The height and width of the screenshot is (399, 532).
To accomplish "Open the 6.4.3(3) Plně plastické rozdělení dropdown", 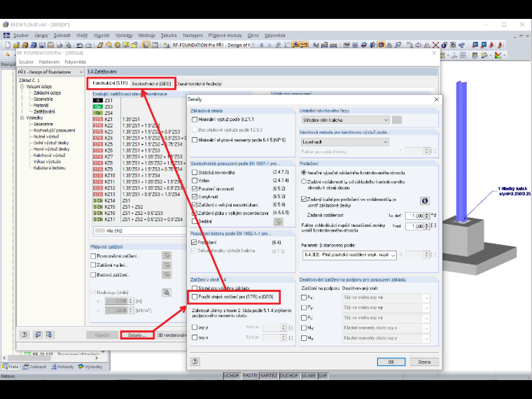I will tap(349, 255).
